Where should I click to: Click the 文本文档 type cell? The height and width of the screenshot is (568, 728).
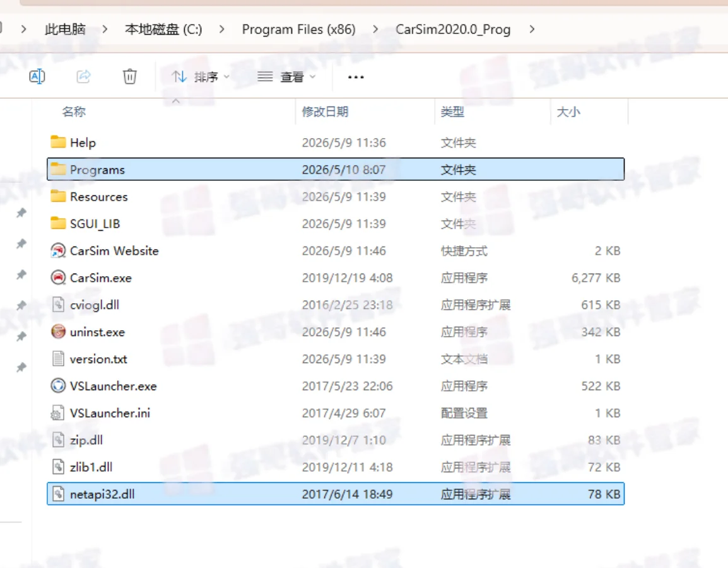(464, 359)
